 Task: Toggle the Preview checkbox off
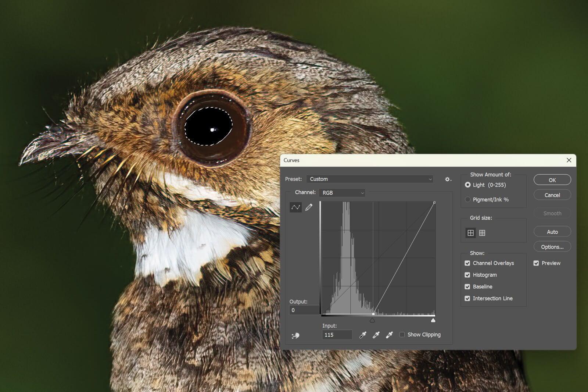pos(536,263)
